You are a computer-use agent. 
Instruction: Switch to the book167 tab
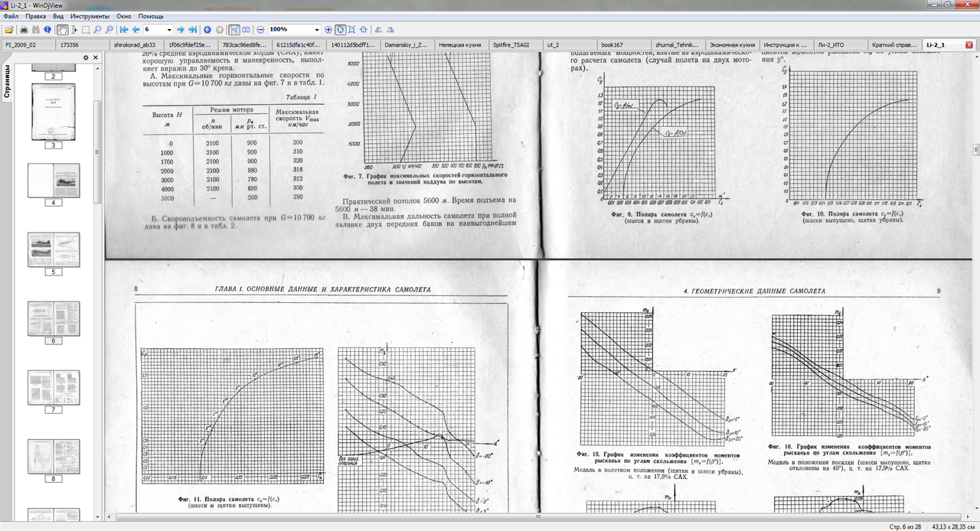[x=624, y=45]
